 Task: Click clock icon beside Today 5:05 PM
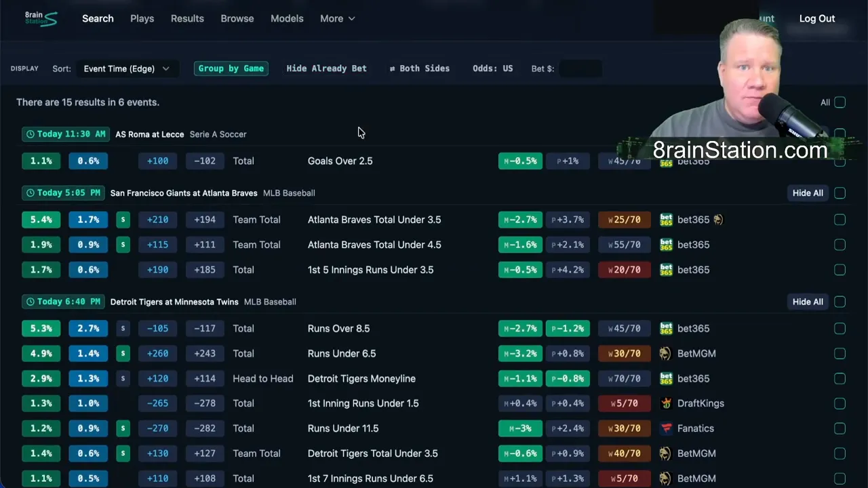click(30, 193)
